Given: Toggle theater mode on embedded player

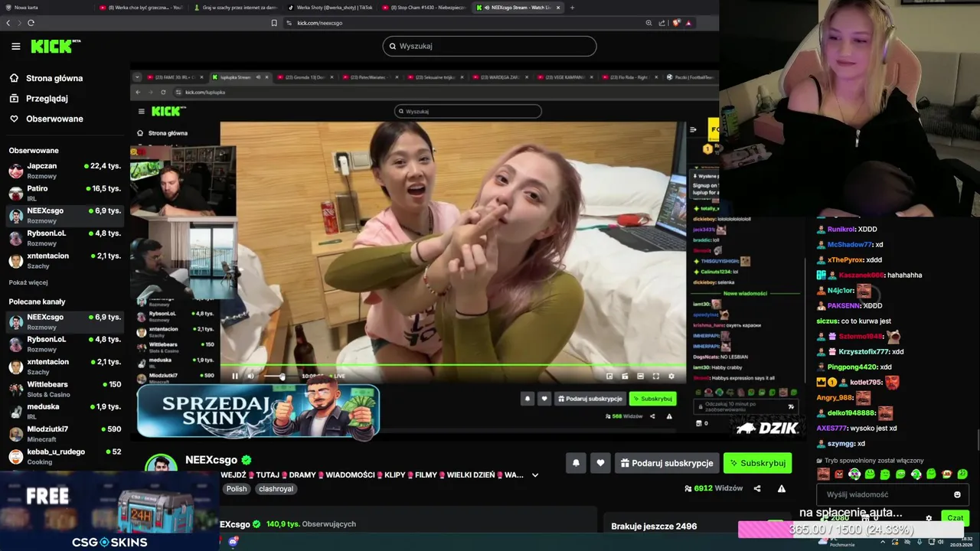Looking at the screenshot, I should (x=640, y=376).
